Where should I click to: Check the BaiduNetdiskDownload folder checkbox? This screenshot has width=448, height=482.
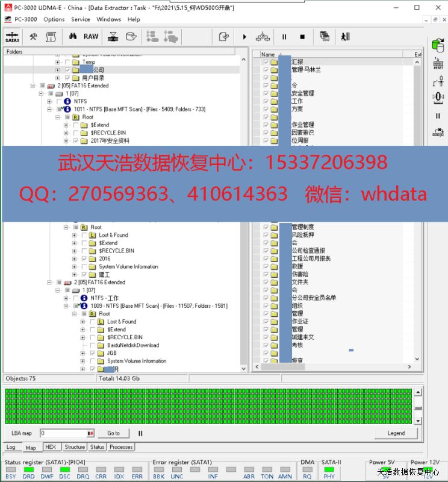click(x=92, y=345)
